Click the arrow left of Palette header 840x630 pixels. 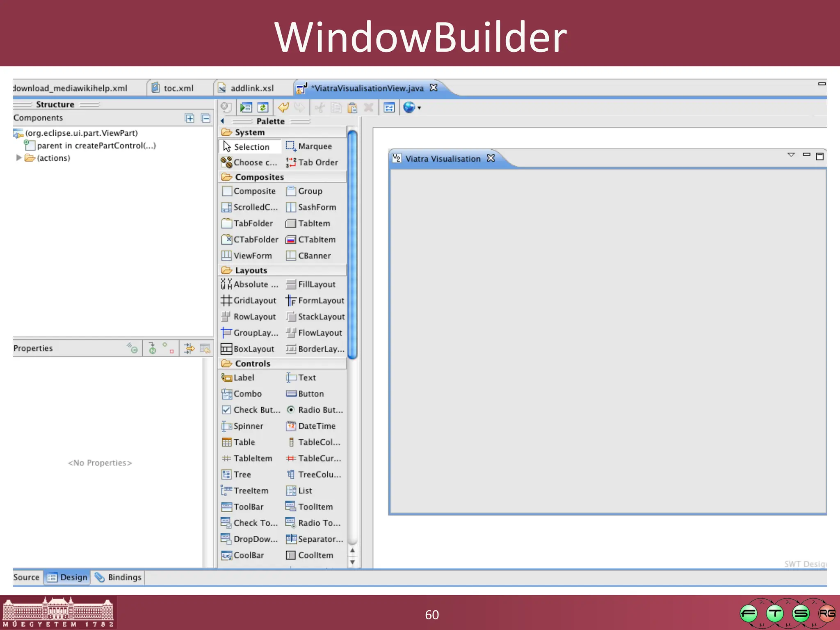222,121
